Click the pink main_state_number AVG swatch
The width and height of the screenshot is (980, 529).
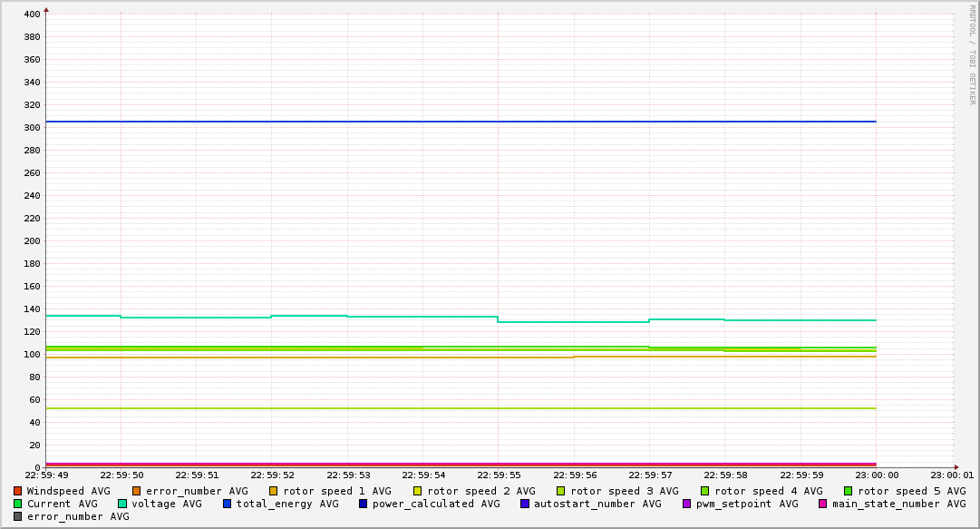(823, 504)
